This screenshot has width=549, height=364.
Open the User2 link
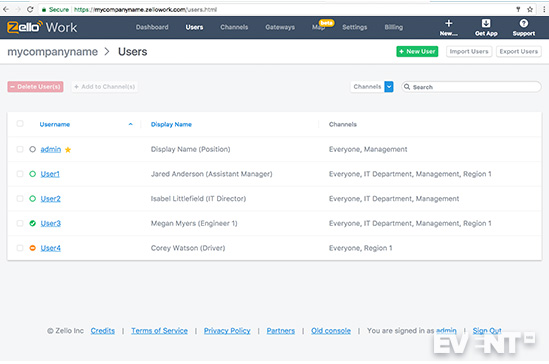point(50,199)
